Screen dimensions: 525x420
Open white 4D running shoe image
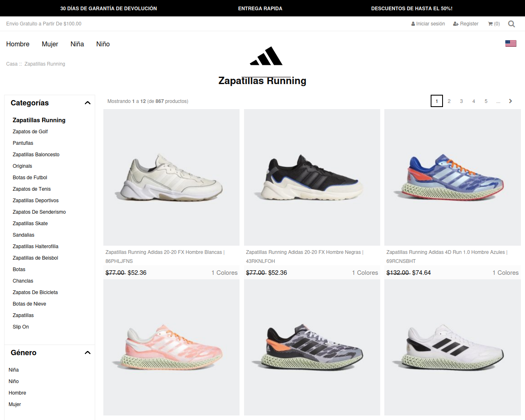[452, 347]
